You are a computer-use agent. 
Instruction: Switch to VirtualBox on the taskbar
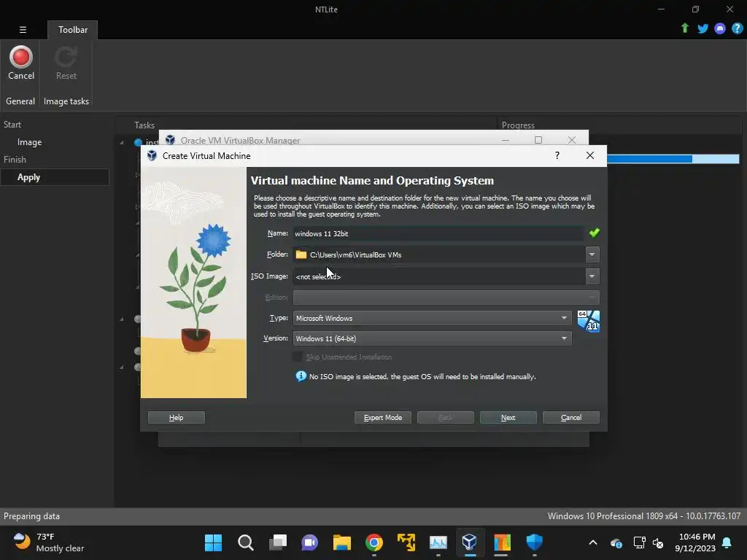click(x=470, y=542)
